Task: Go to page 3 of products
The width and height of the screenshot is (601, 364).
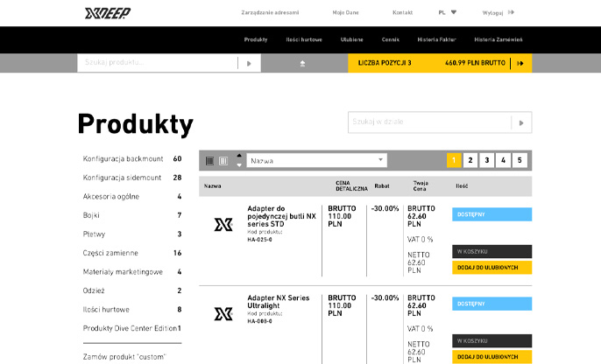Action: 486,160
